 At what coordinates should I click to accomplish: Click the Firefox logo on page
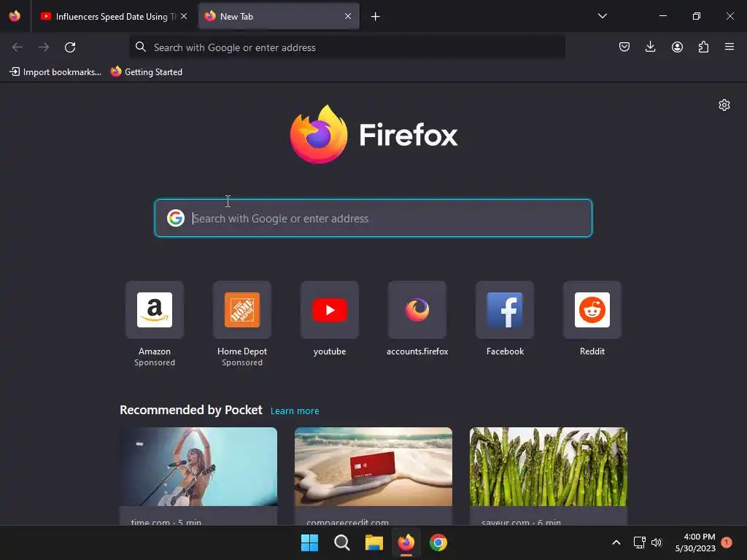coord(373,135)
